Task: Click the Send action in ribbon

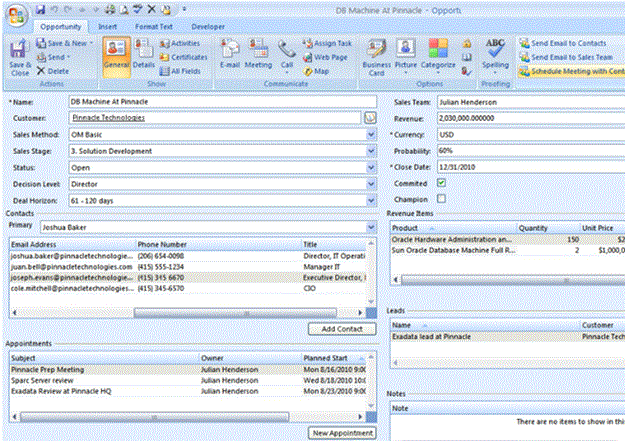Action: (53, 57)
